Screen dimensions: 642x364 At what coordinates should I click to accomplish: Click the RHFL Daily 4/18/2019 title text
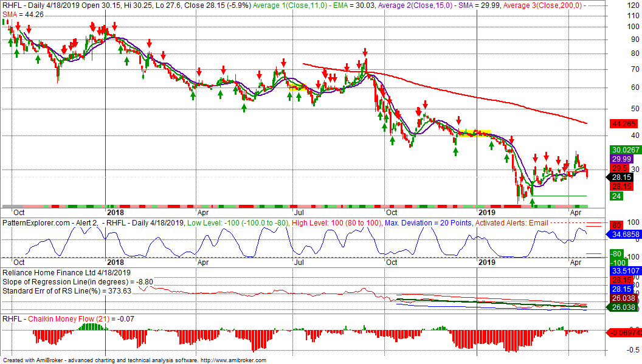(x=41, y=5)
